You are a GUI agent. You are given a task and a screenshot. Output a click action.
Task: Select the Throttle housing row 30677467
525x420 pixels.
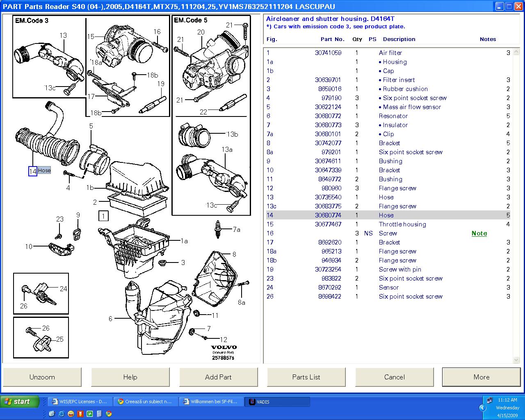point(388,224)
